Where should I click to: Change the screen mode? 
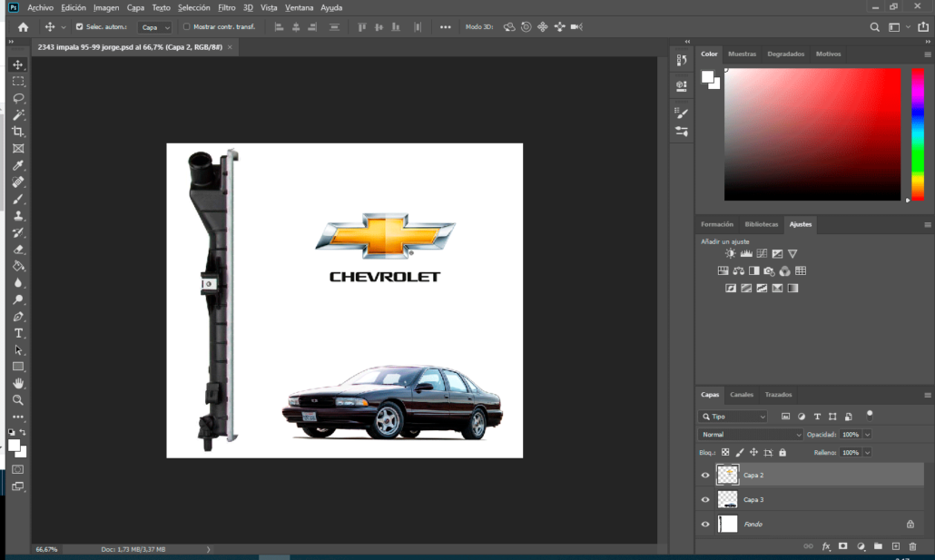click(18, 486)
